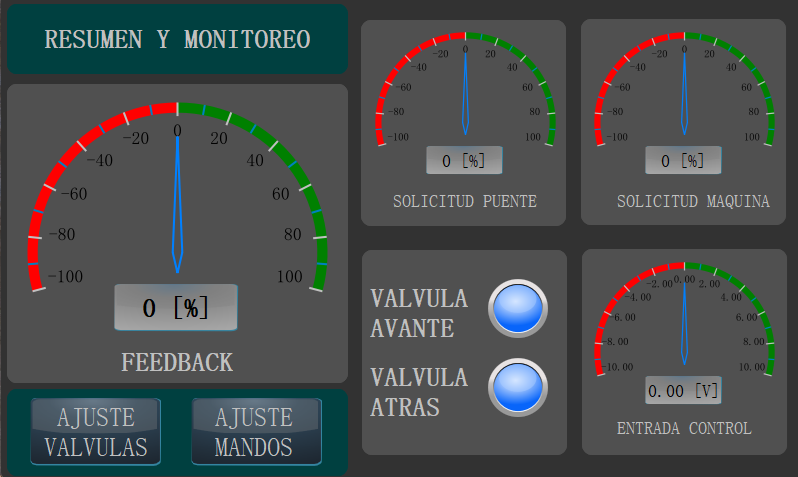Click the FEEDBACK label under large gauge
The width and height of the screenshot is (798, 477).
[x=177, y=362]
